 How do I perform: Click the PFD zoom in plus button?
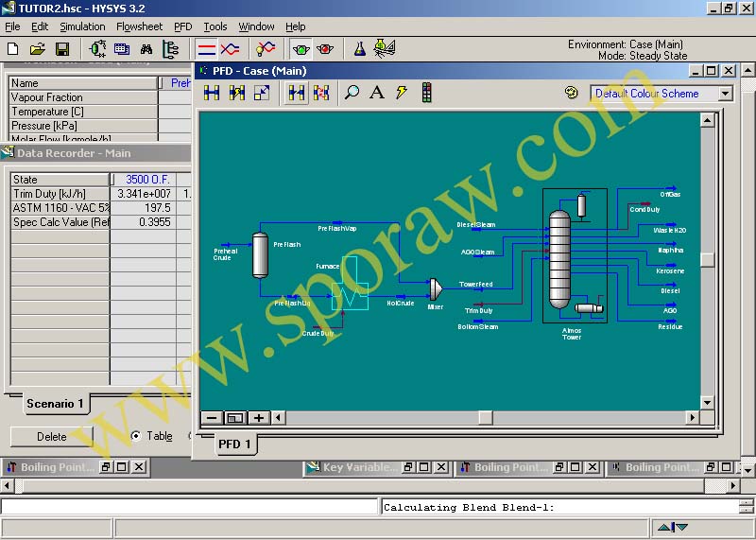pos(257,417)
